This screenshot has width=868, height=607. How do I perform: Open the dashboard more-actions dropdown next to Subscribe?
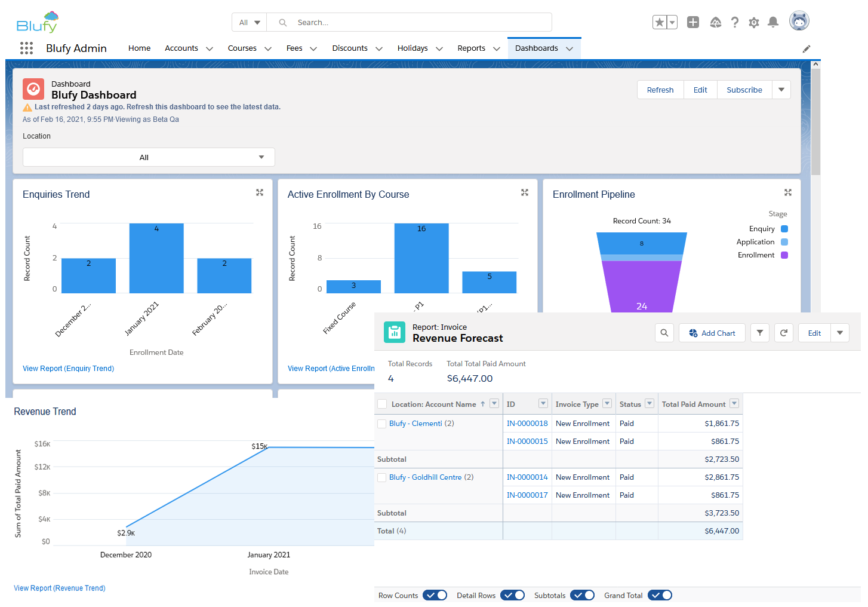(781, 90)
